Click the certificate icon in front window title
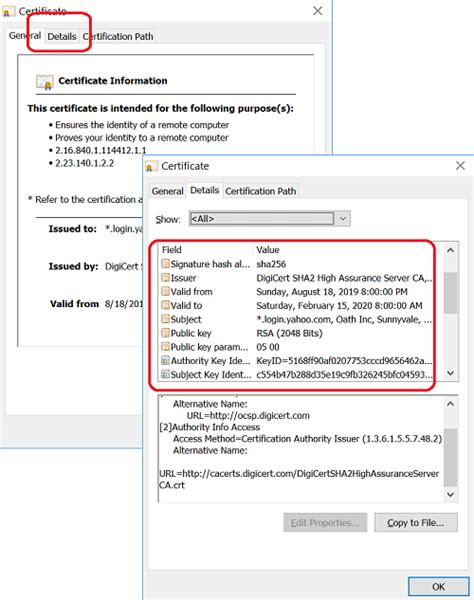474x600 pixels. [x=151, y=166]
